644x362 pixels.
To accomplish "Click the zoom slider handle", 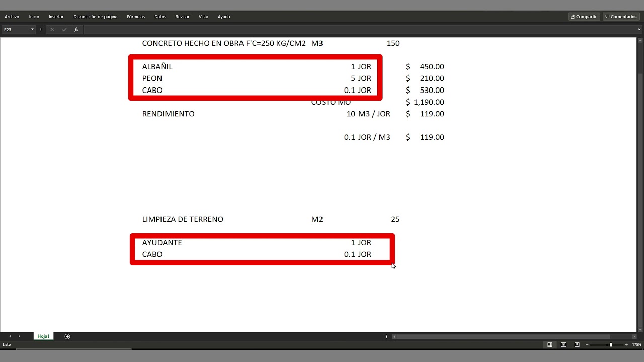I will 611,345.
